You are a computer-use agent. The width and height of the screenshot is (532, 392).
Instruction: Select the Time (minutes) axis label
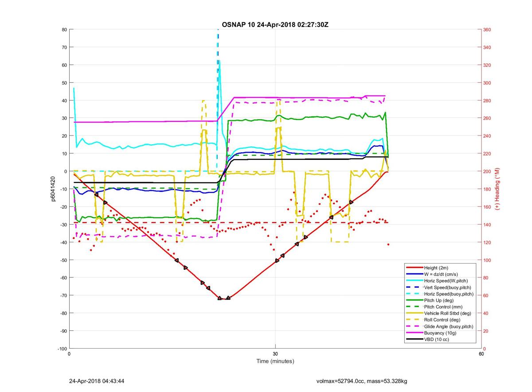275,361
